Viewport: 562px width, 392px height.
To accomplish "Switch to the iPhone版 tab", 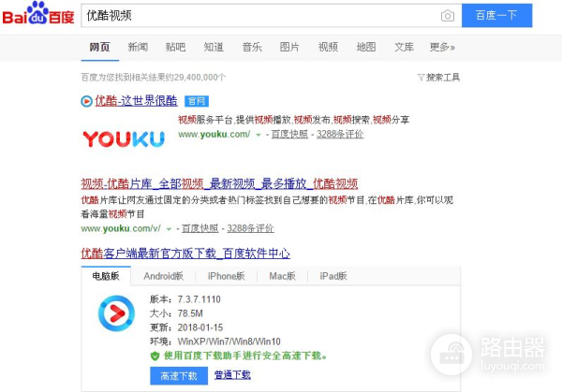I will 226,276.
